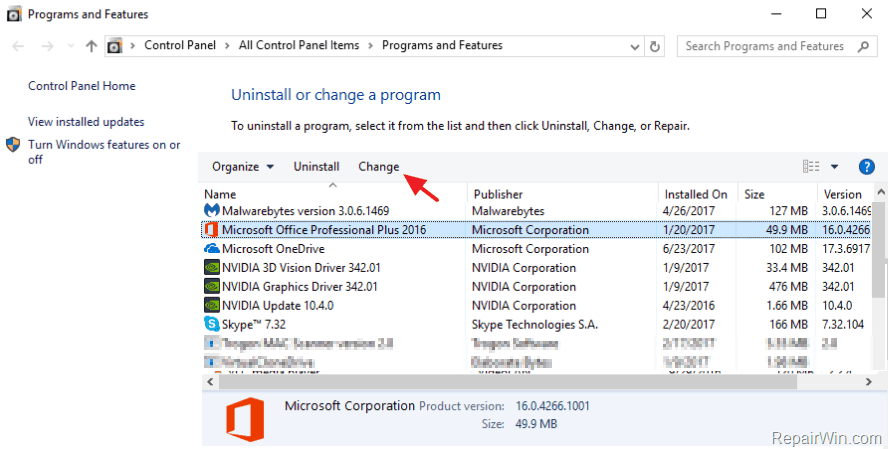Sort by the Version column header

click(845, 194)
